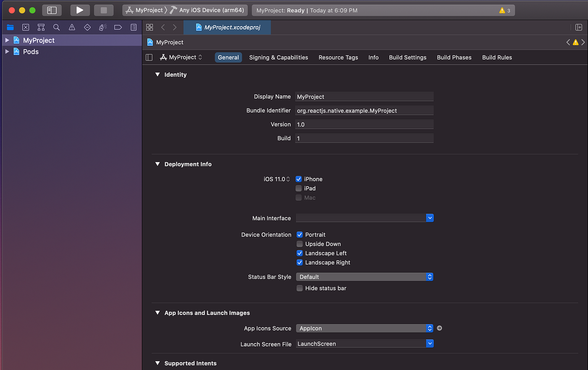Screen dimensions: 588x370
Task: Open the Debug navigator spray-can icon
Action: point(102,27)
